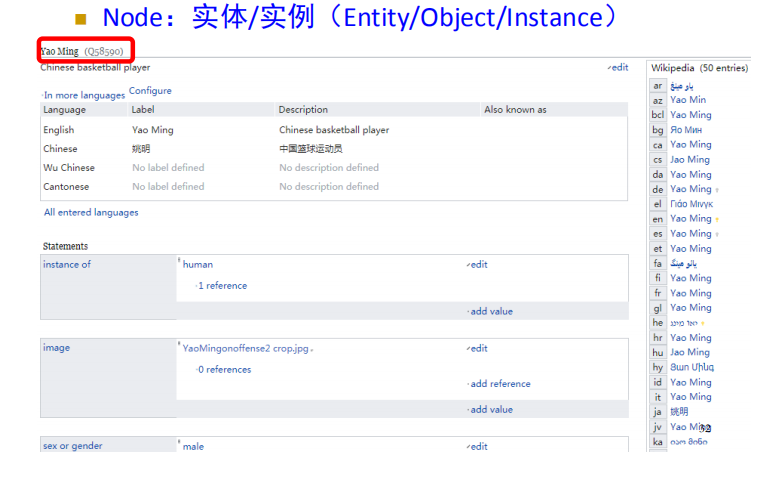Click the top edit link beside the description
Screen dimensions: 765x479
[620, 67]
